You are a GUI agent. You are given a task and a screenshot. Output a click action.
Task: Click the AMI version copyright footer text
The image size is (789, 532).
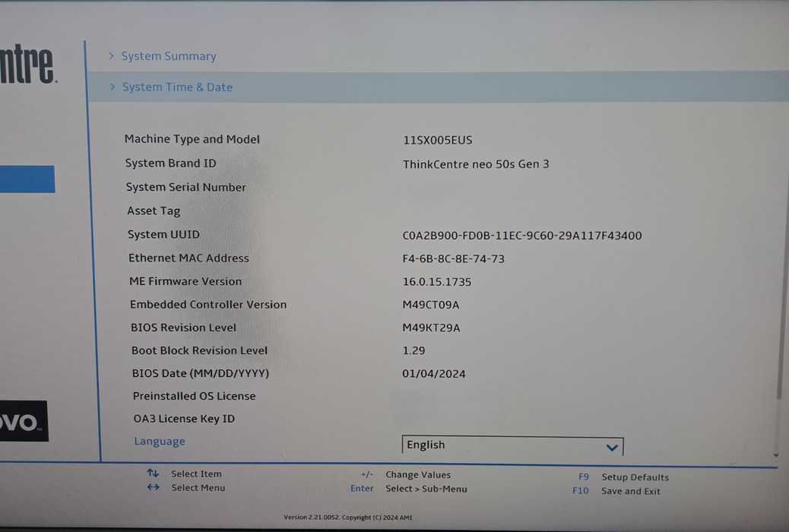[x=347, y=517]
